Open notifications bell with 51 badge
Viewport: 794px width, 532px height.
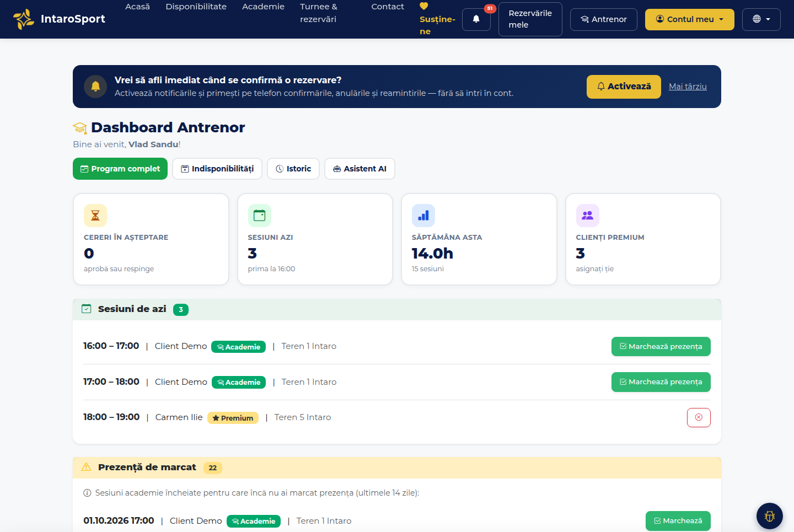tap(476, 19)
